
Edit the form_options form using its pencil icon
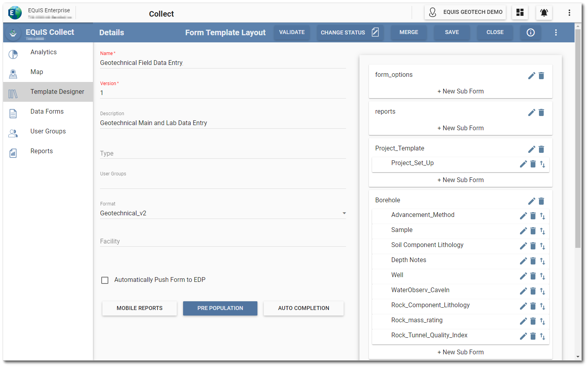[531, 75]
